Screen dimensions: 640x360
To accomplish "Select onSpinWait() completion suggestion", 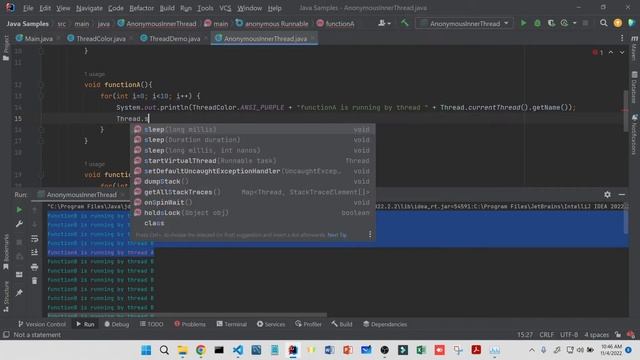I will click(x=252, y=202).
